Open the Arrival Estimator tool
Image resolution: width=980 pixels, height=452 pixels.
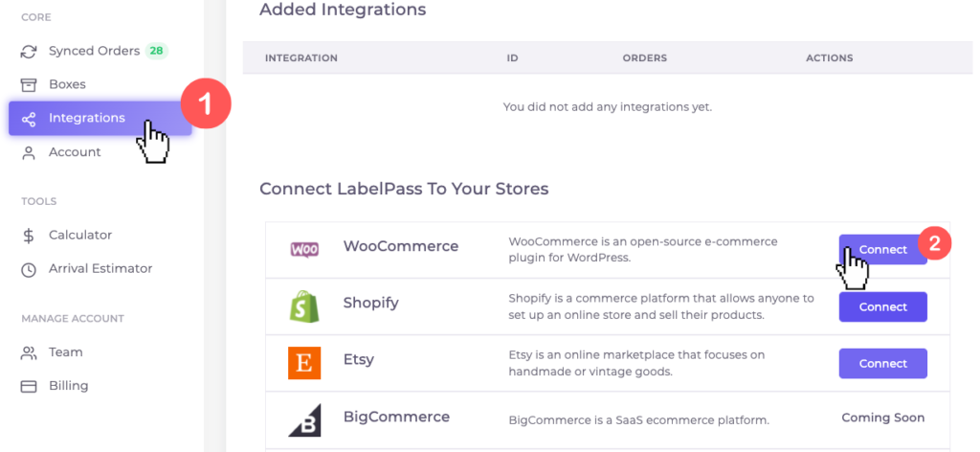click(100, 269)
